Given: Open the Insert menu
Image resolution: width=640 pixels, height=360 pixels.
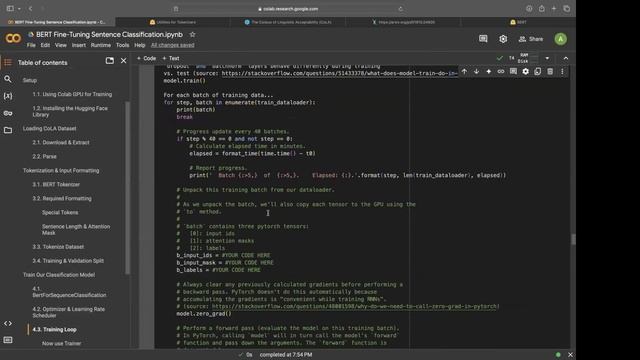Looking at the screenshot, I should [79, 45].
